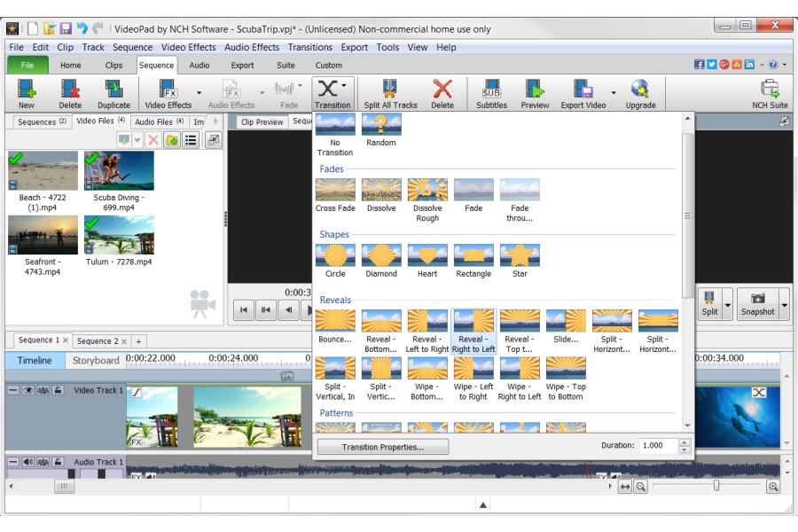Open the Snapshot dropdown arrow
Viewport: 798px width, 532px height.
[x=785, y=305]
